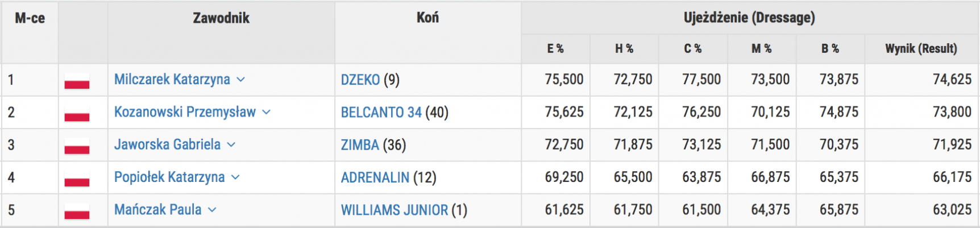The width and height of the screenshot is (980, 228).
Task: Open horse link BELCANTO 34
Action: [381, 113]
